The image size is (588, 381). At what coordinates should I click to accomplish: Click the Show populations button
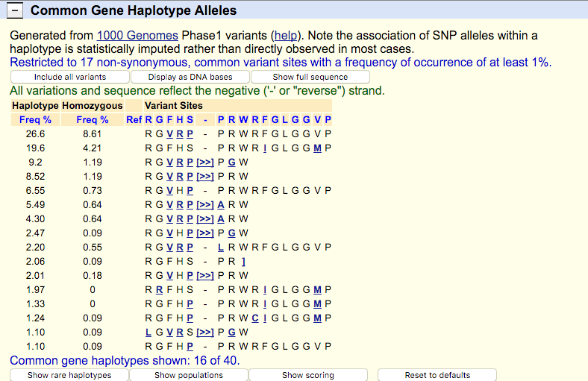point(189,375)
